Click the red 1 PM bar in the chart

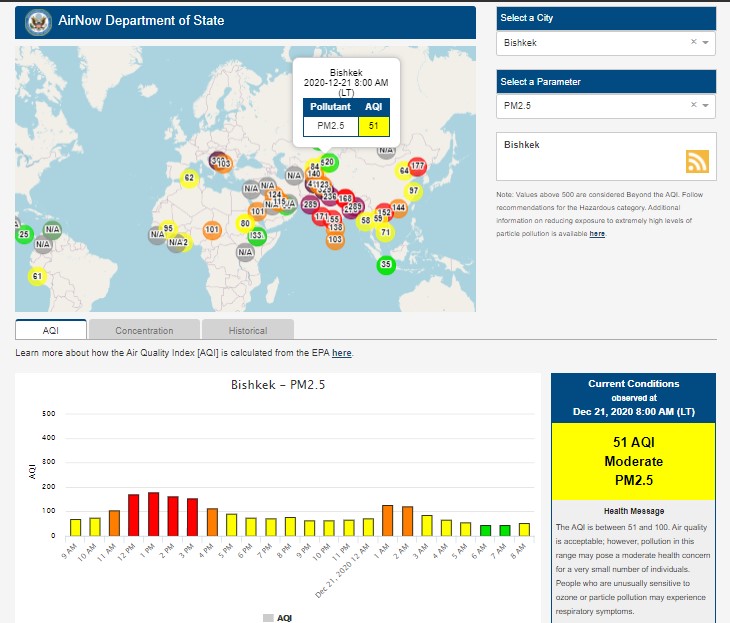153,514
